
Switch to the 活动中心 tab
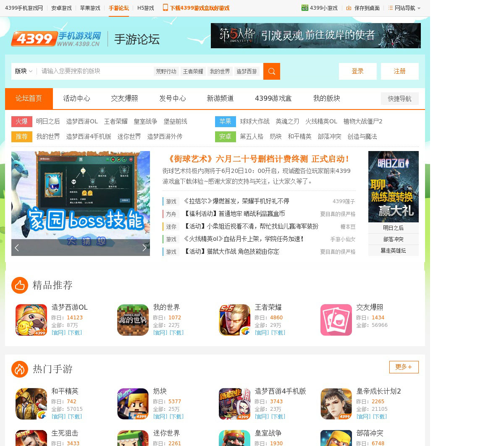point(76,99)
